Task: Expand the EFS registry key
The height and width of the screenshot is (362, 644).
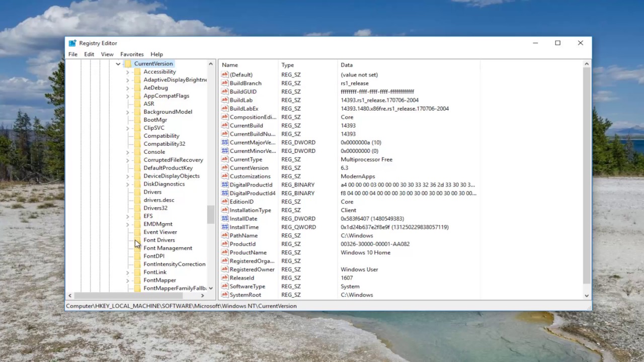Action: pyautogui.click(x=127, y=216)
